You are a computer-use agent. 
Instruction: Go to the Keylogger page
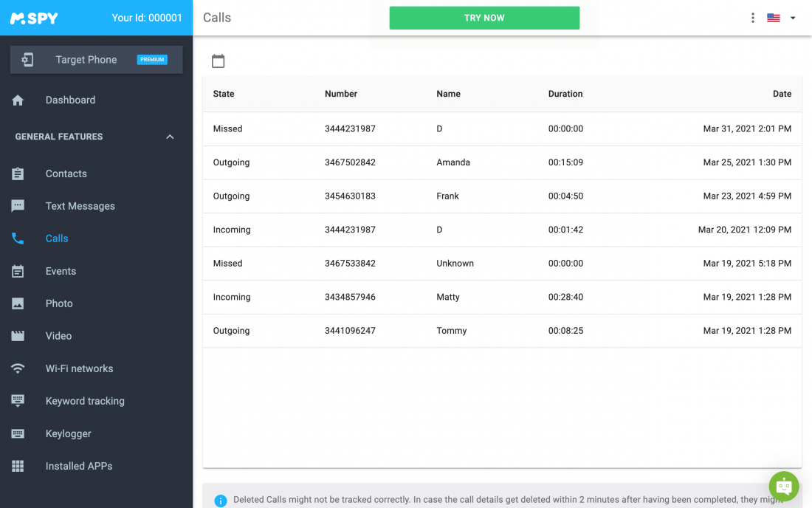pyautogui.click(x=96, y=433)
